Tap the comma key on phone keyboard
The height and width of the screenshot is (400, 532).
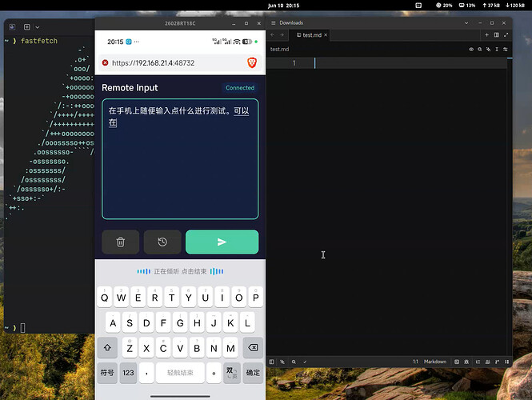click(x=146, y=373)
